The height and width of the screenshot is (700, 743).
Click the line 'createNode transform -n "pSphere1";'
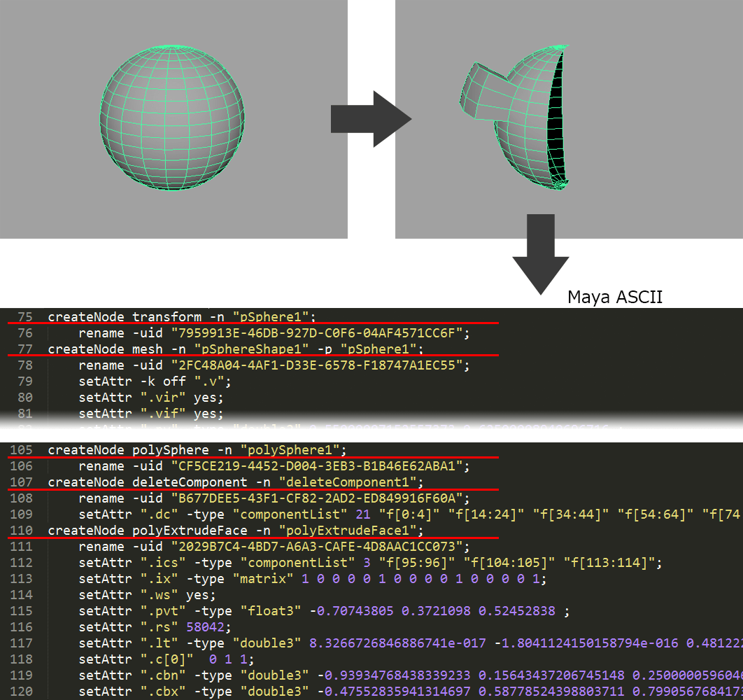tap(182, 317)
